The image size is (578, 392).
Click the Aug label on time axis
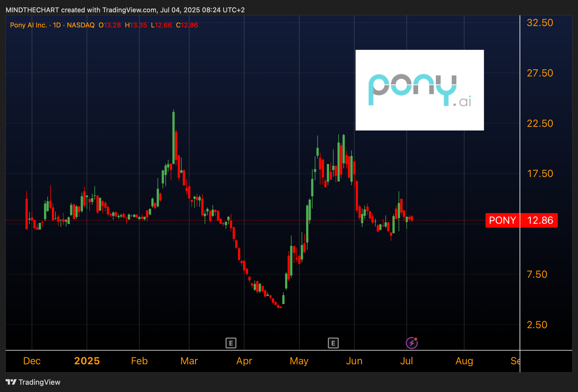(x=464, y=361)
